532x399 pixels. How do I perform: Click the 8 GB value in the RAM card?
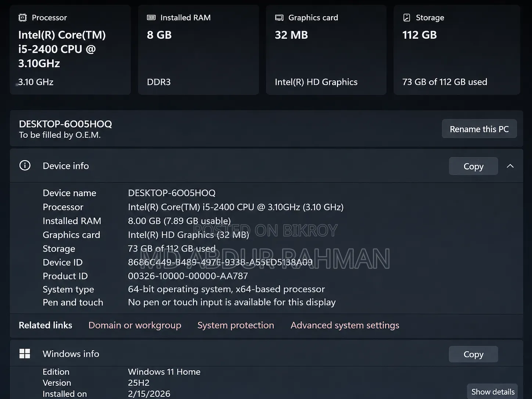[x=159, y=35]
